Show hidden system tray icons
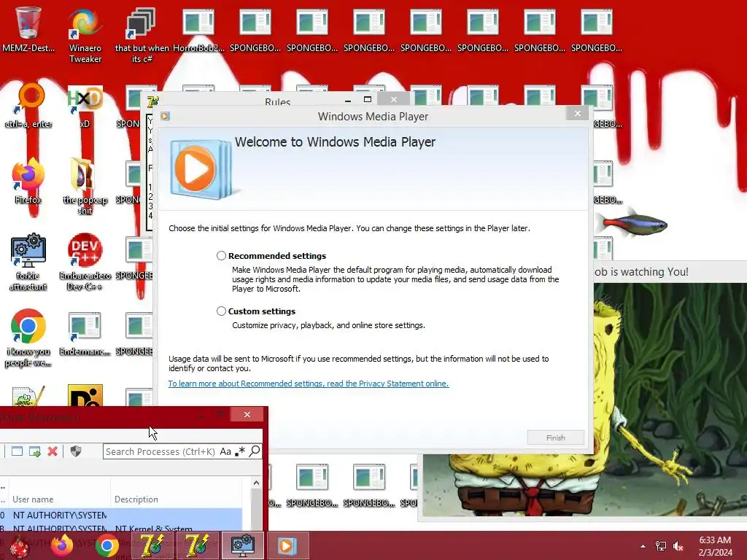Screen dimensions: 747x560 coord(643,546)
